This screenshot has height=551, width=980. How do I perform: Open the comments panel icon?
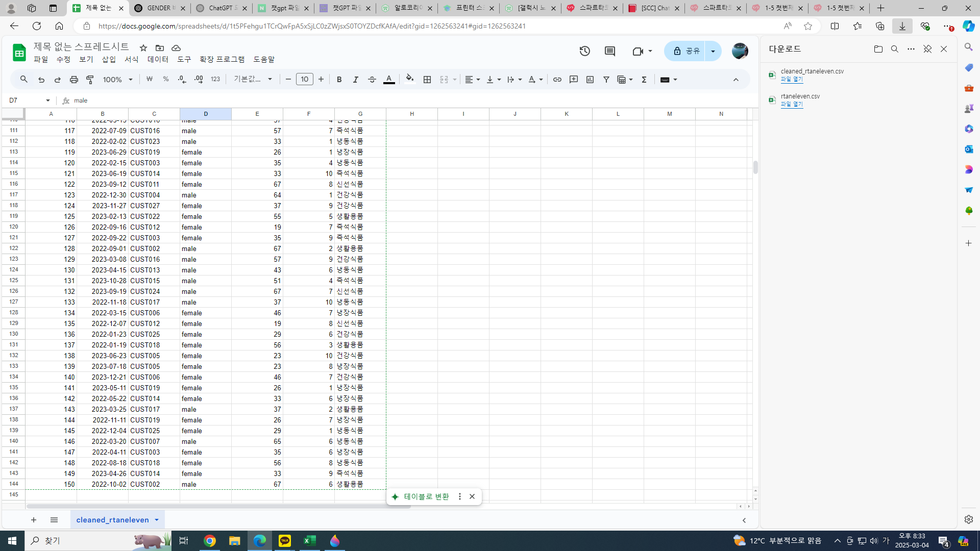610,51
